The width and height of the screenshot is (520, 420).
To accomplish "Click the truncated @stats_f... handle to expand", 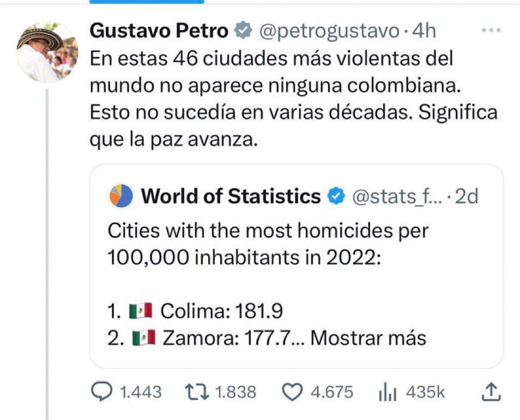I will (397, 196).
